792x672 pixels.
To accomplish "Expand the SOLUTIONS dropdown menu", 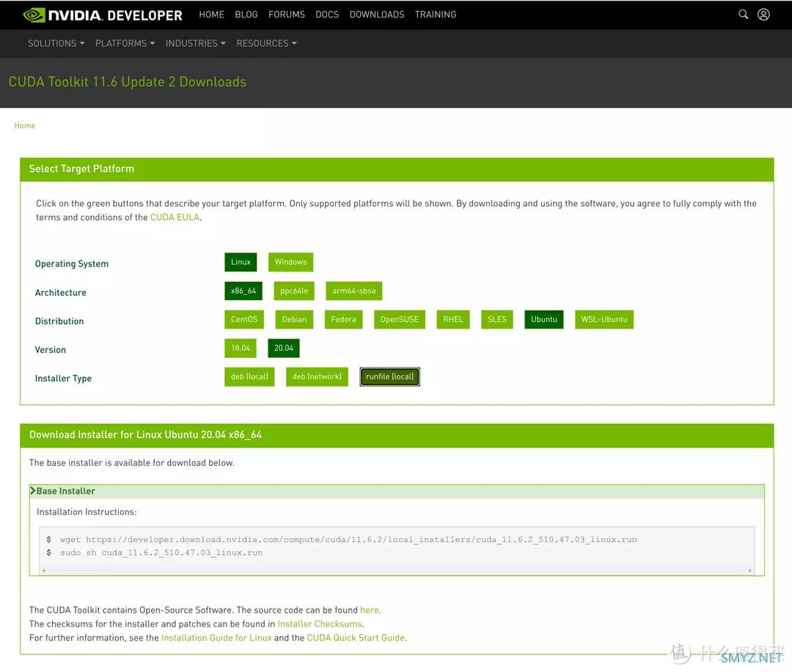I will [56, 43].
